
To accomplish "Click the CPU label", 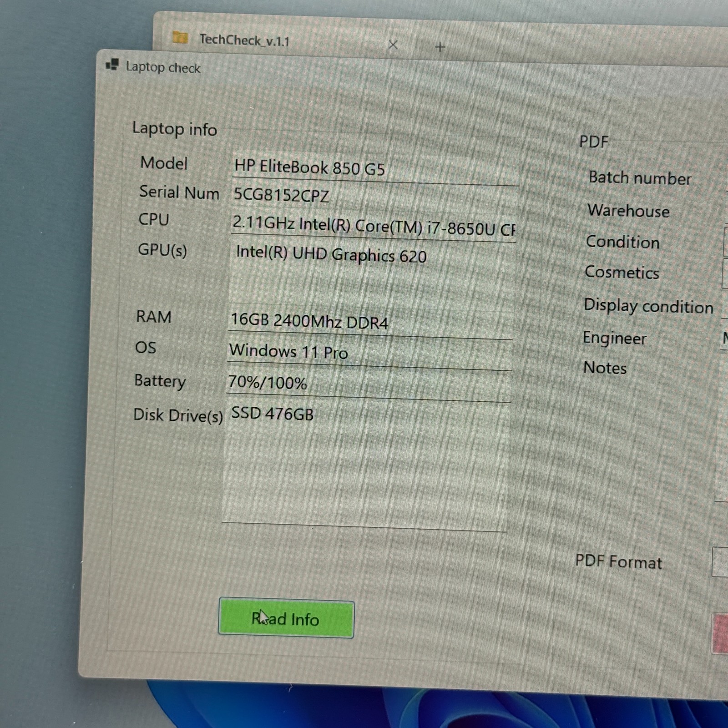I will pyautogui.click(x=154, y=220).
